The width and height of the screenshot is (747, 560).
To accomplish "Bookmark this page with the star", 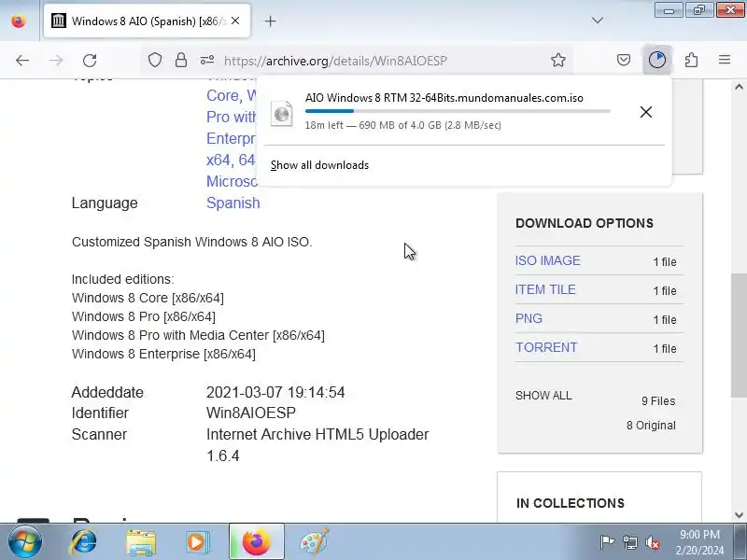I will [557, 61].
